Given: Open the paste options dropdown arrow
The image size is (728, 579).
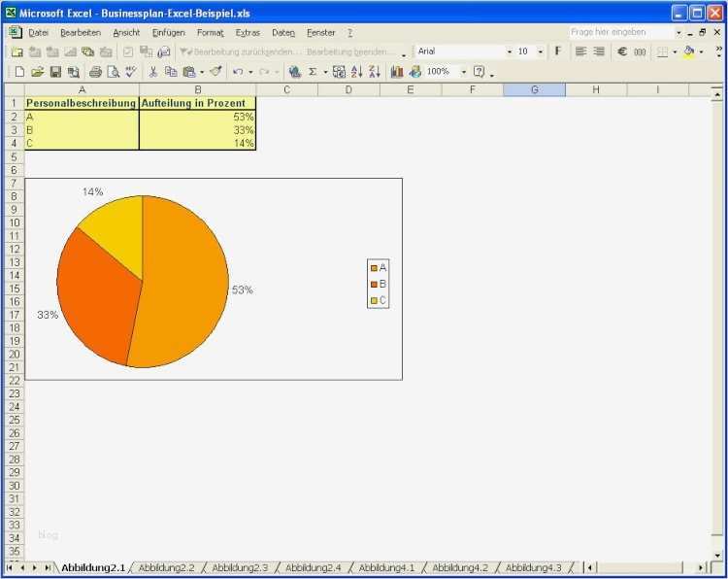Looking at the screenshot, I should pyautogui.click(x=202, y=72).
